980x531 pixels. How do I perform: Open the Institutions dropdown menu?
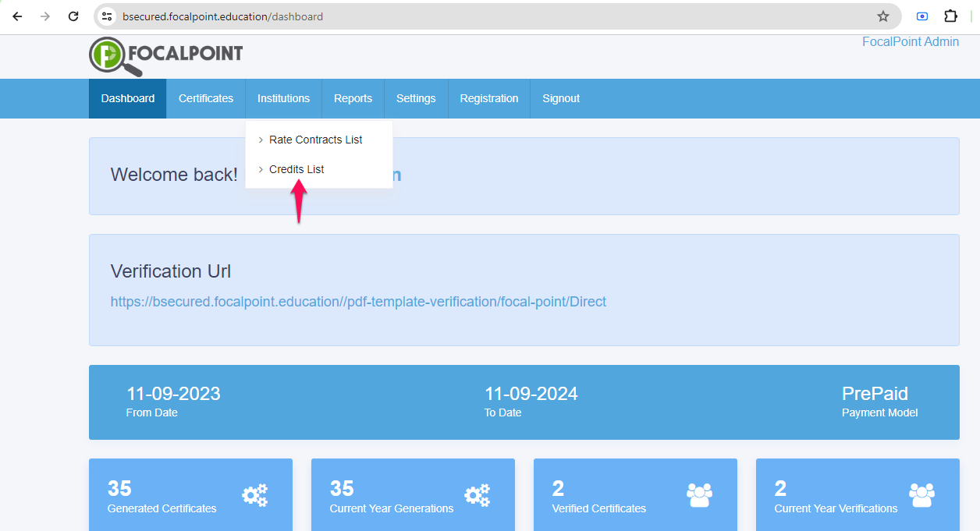283,98
